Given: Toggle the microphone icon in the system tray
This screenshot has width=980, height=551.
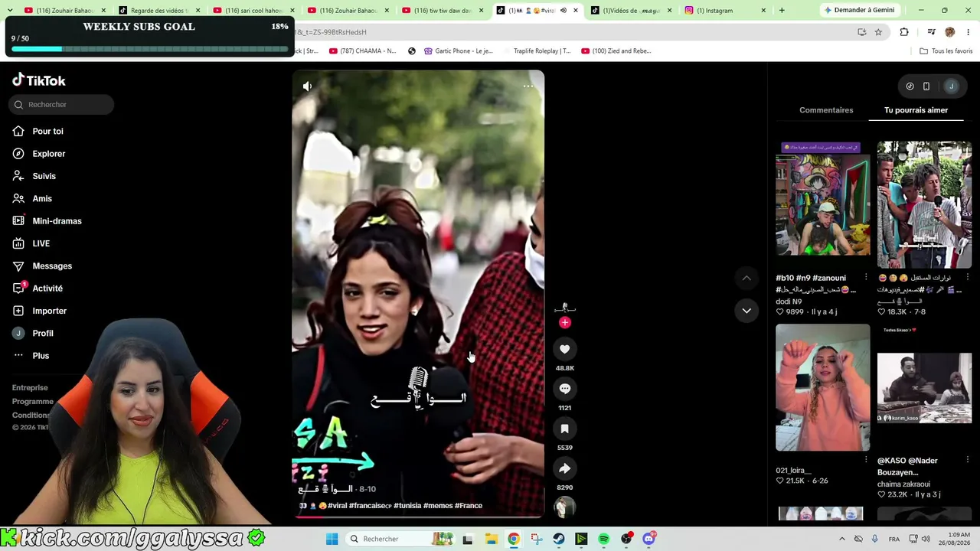Looking at the screenshot, I should point(874,539).
